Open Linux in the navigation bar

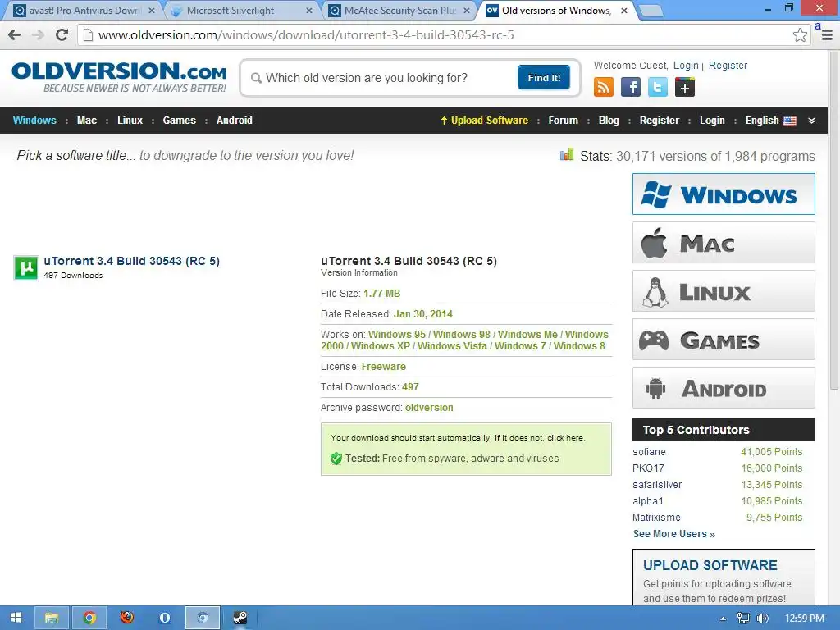pyautogui.click(x=130, y=121)
